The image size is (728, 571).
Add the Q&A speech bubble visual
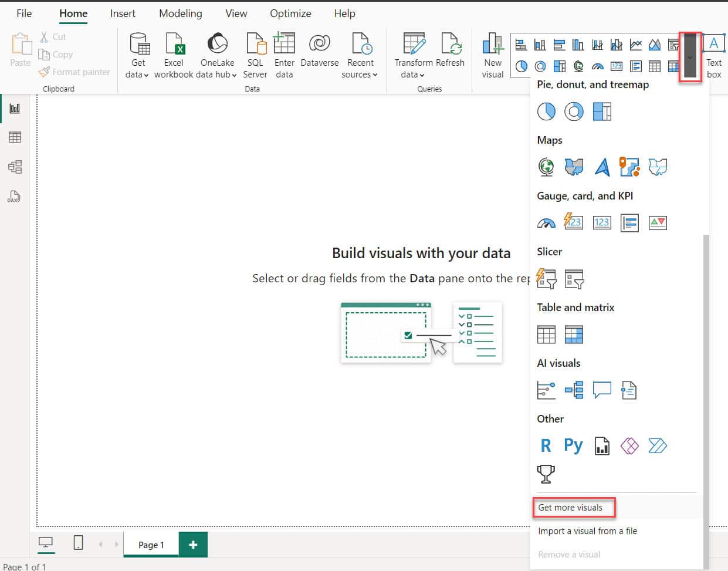(602, 390)
